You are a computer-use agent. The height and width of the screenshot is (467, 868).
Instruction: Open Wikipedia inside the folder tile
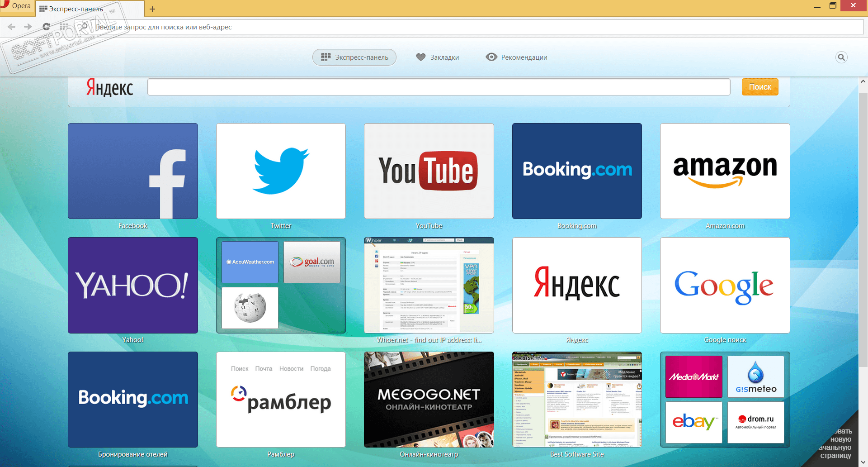coord(250,308)
